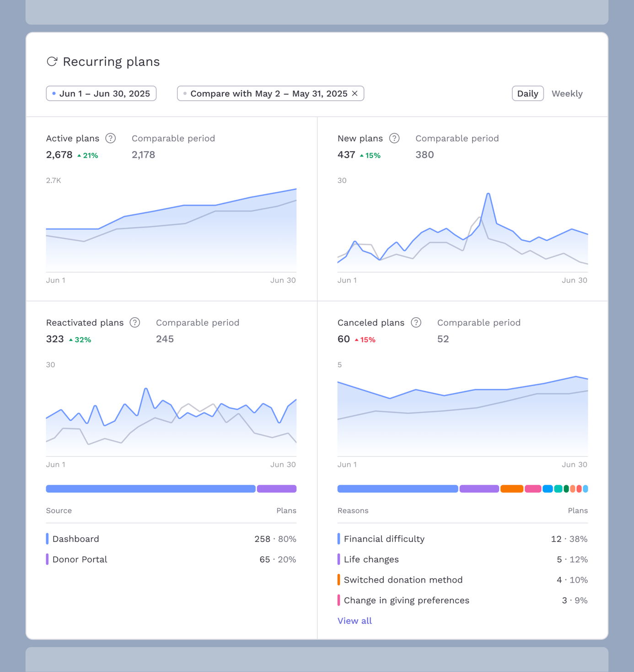The image size is (634, 672).
Task: Click the Financial difficulty reason row
Action: tap(462, 539)
